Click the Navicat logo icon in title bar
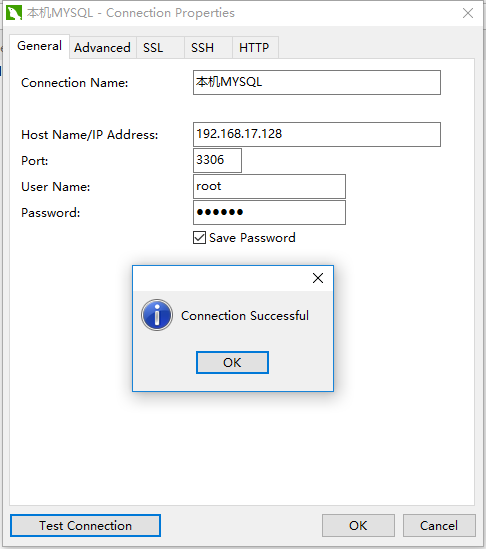This screenshot has height=549, width=486. coord(14,13)
